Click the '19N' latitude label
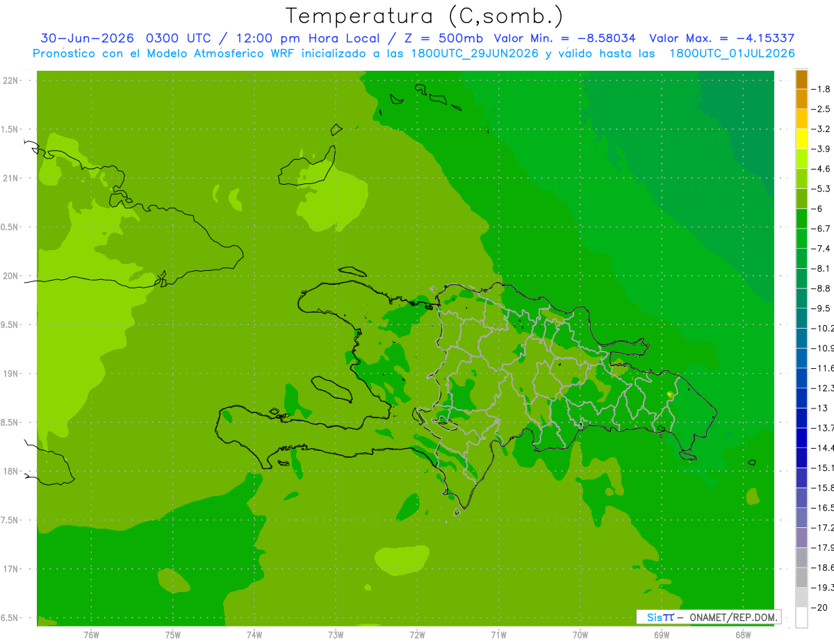Screen dimensions: 834x644 [x=10, y=374]
